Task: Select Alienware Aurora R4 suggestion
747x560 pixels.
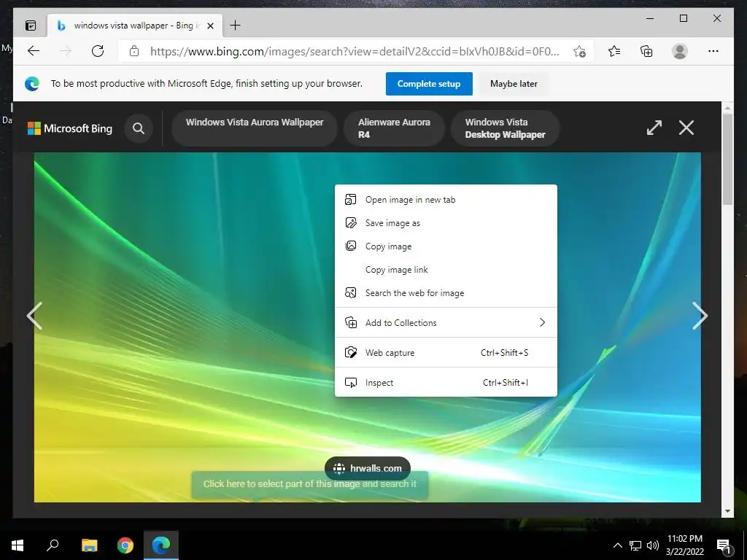Action: point(394,128)
